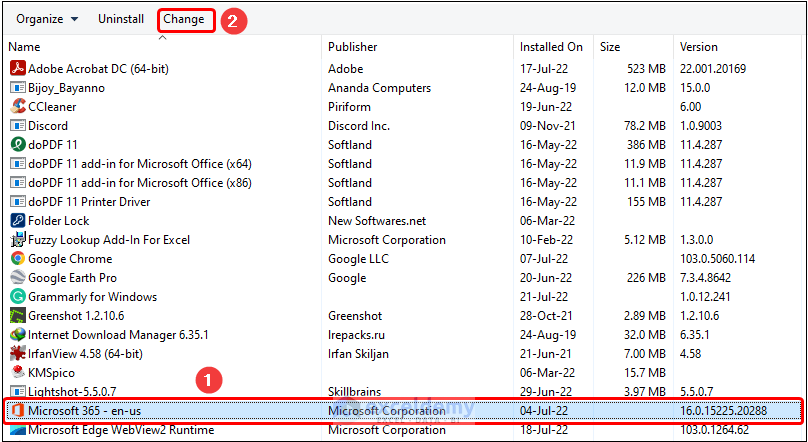Select the CCleaner entry

click(52, 107)
